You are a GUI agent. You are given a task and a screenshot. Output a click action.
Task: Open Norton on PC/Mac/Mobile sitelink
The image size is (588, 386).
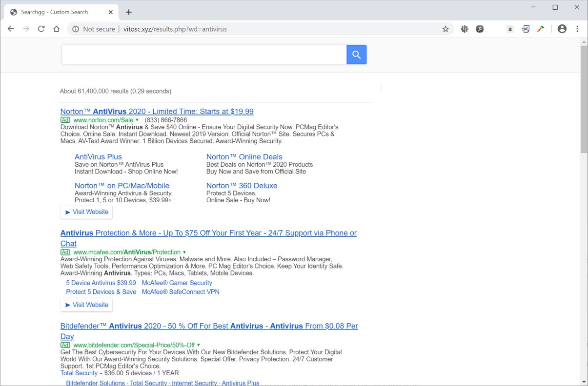[x=122, y=186]
